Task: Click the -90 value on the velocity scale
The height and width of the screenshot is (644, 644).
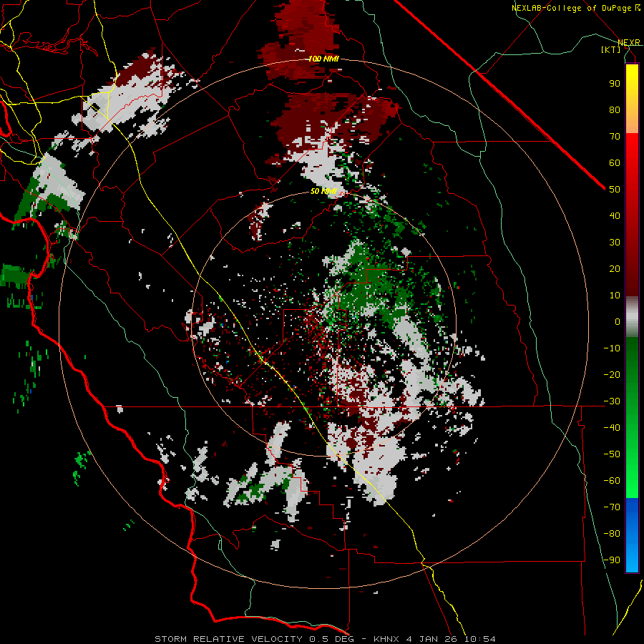Action: [x=612, y=560]
